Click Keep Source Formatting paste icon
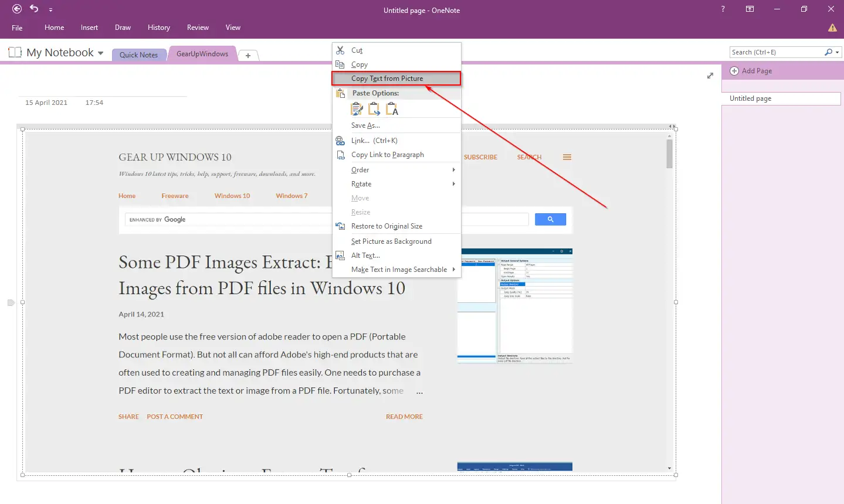This screenshot has width=844, height=504. coord(357,109)
